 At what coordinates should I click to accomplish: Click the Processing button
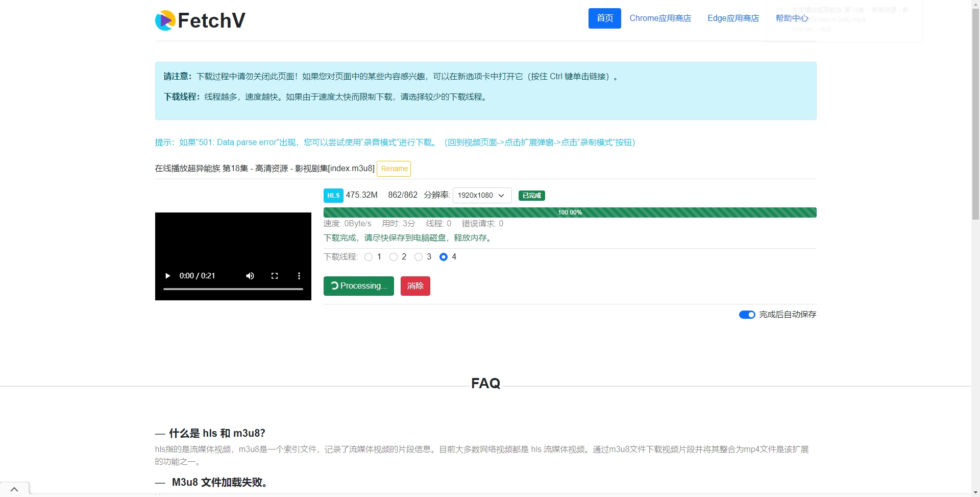359,286
